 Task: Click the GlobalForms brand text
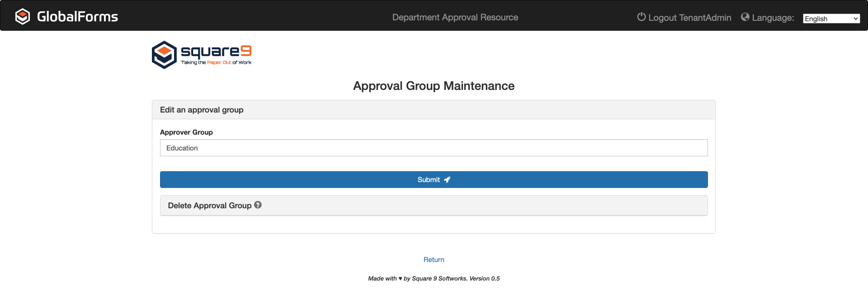click(x=77, y=17)
